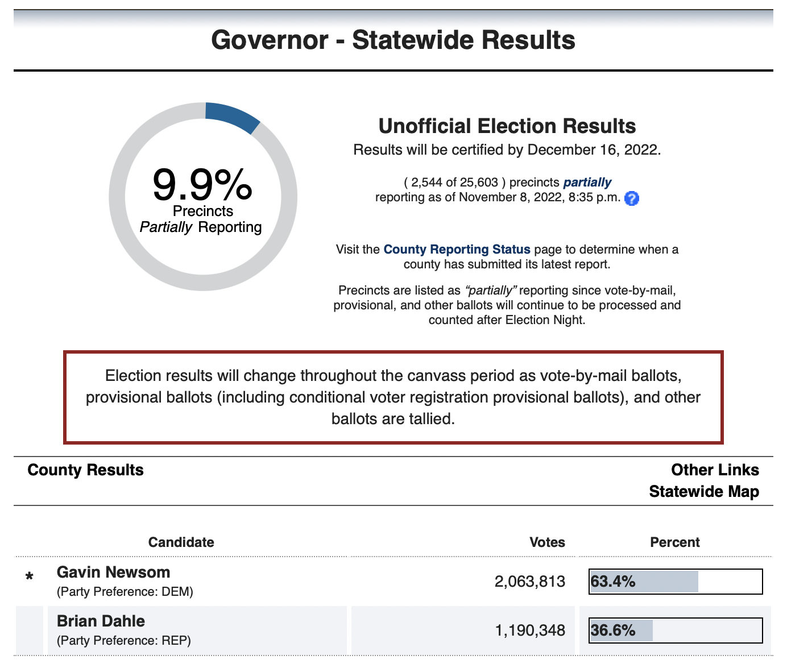
Task: Click Gavin Newsom's 63.4% percent bar
Action: point(675,582)
